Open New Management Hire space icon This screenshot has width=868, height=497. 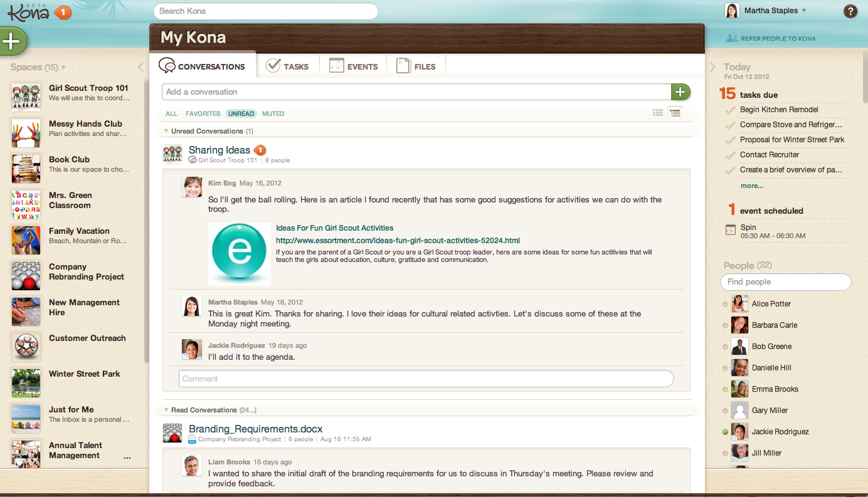(x=26, y=311)
